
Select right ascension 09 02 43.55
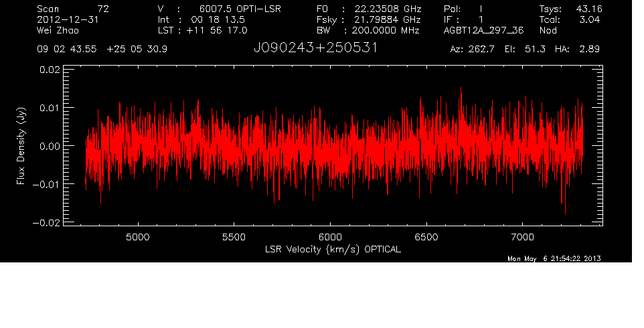point(66,50)
